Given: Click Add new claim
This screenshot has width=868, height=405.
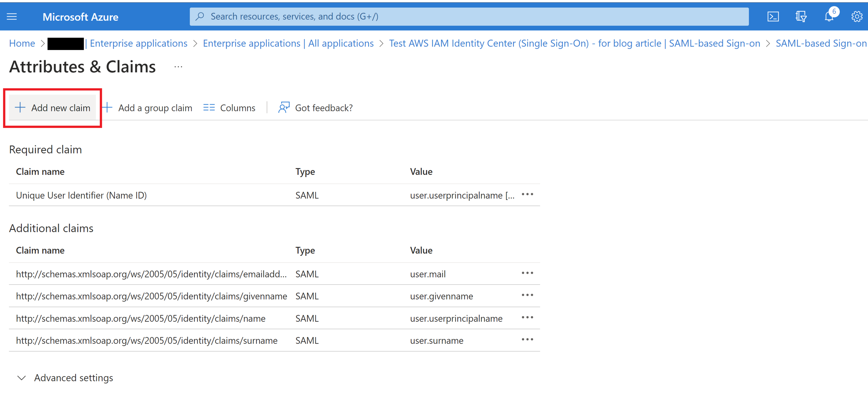Looking at the screenshot, I should pos(53,108).
